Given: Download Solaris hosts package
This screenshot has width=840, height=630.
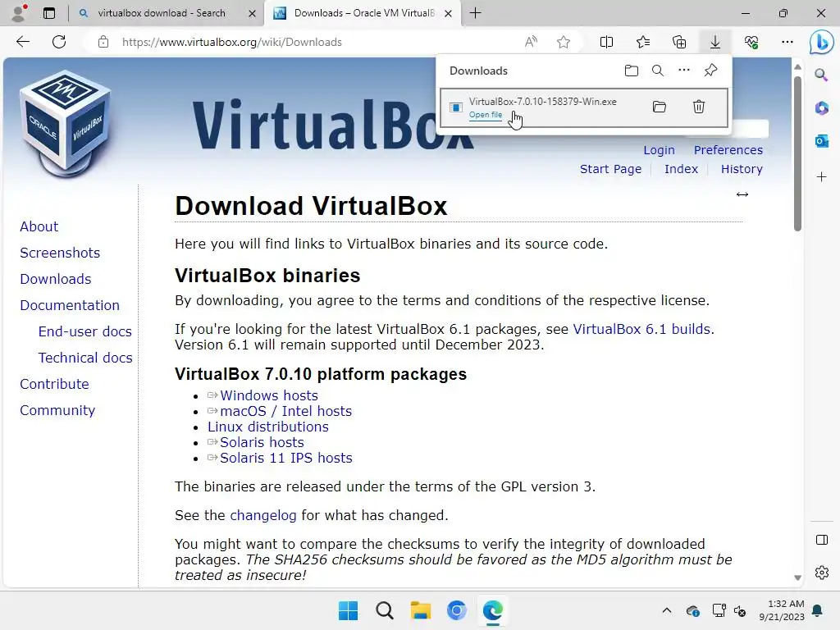Looking at the screenshot, I should point(262,442).
